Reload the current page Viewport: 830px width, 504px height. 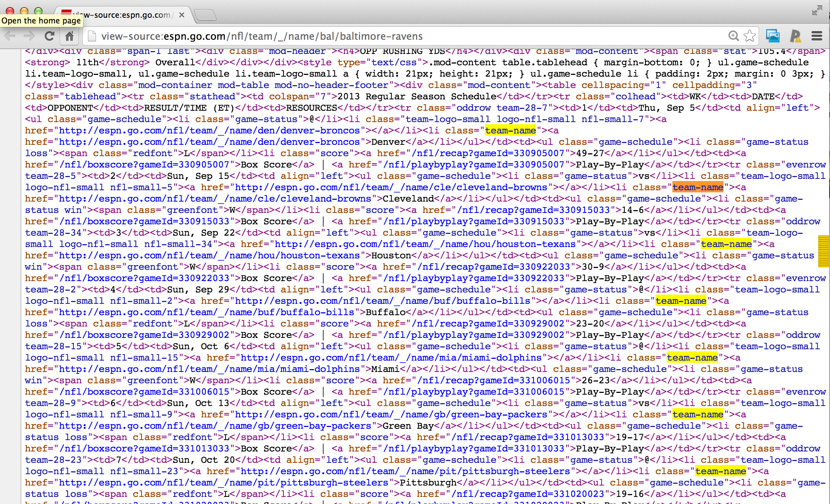click(x=49, y=36)
